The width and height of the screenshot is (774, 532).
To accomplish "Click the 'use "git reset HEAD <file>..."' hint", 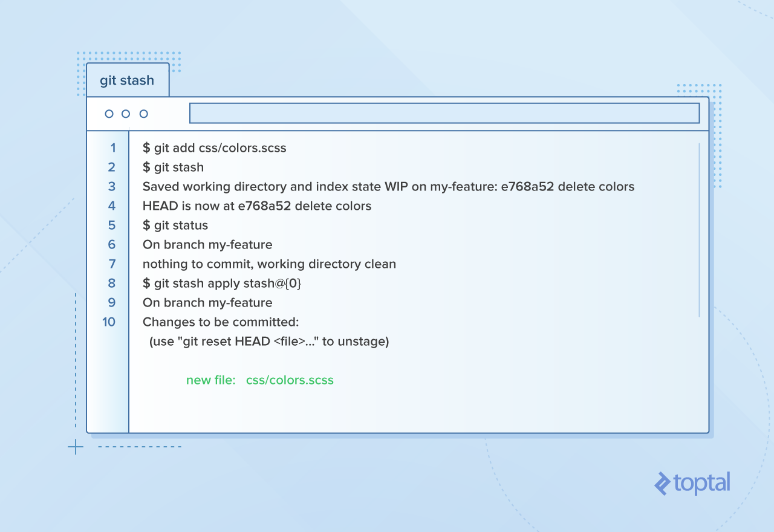I will click(x=269, y=341).
